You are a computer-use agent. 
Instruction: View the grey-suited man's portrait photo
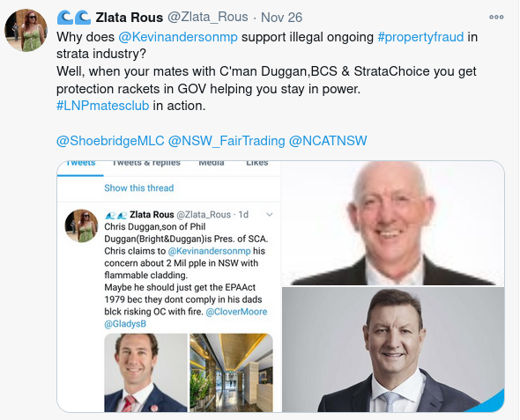pyautogui.click(x=393, y=350)
